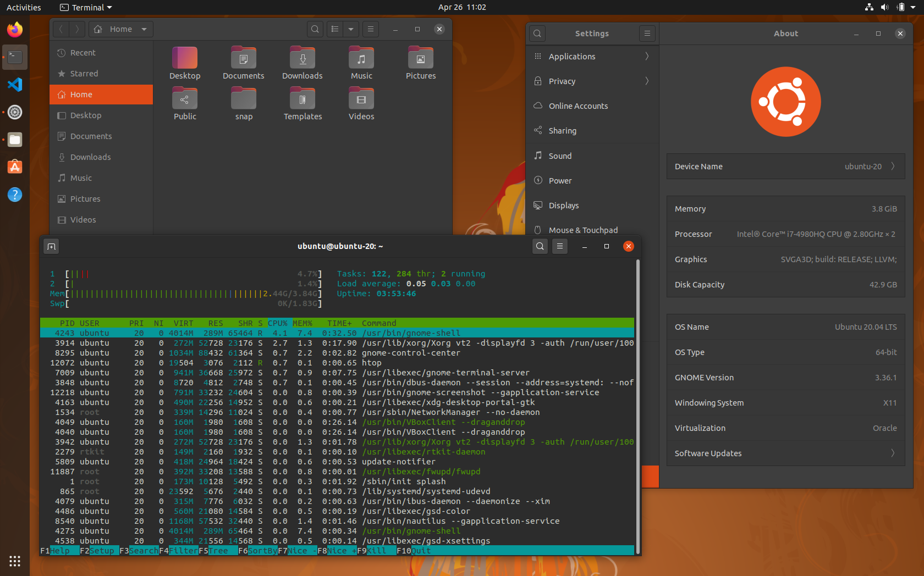
Task: Select gnome-control-center process row
Action: (x=337, y=353)
